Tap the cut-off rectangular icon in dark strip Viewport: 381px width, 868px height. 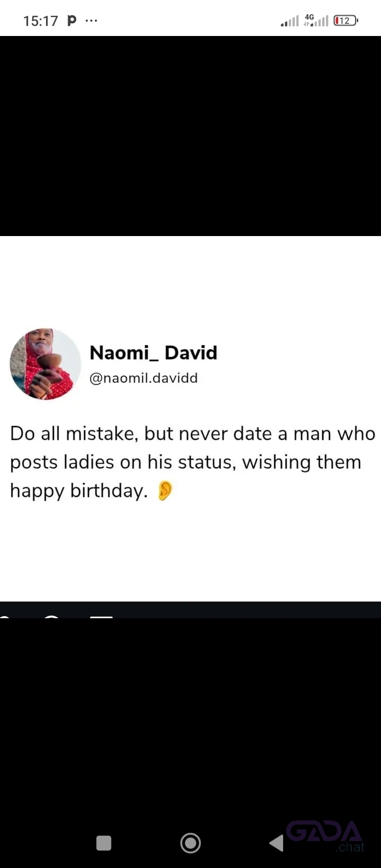point(101,617)
